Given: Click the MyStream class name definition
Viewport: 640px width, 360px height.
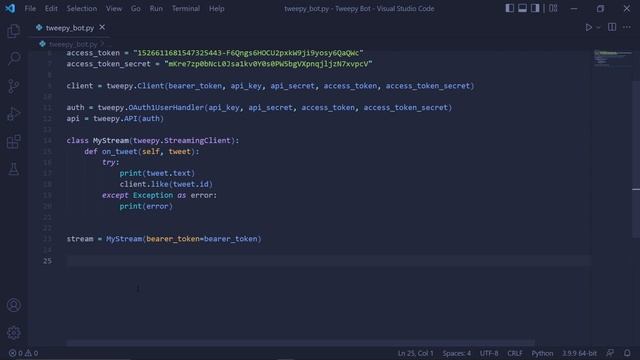Looking at the screenshot, I should coord(111,140).
